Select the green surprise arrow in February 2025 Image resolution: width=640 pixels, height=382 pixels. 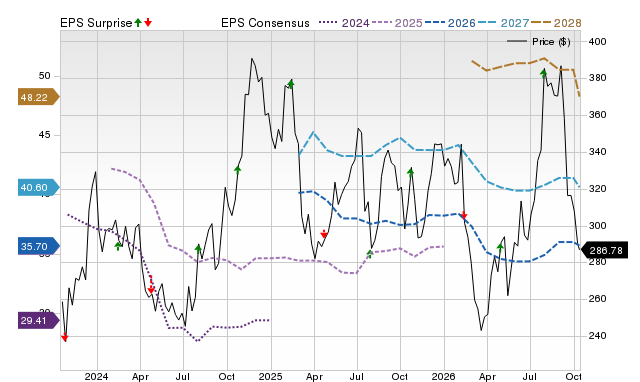pos(291,84)
